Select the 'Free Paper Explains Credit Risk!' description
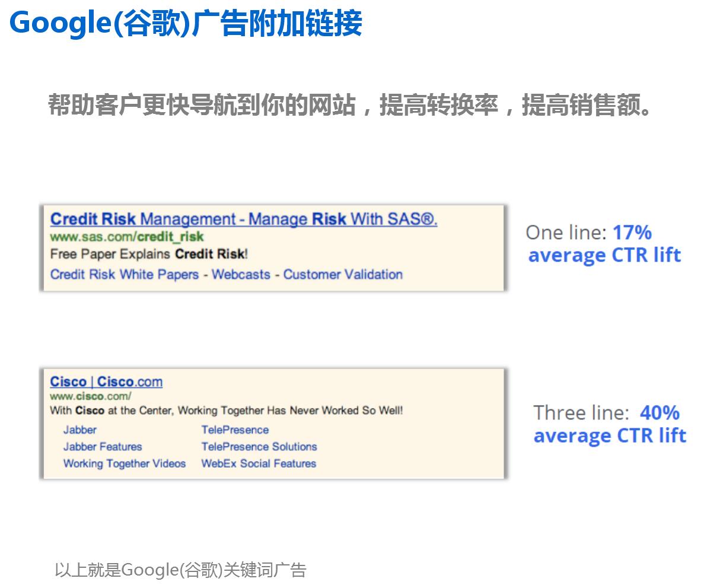This screenshot has width=704, height=588. click(149, 254)
